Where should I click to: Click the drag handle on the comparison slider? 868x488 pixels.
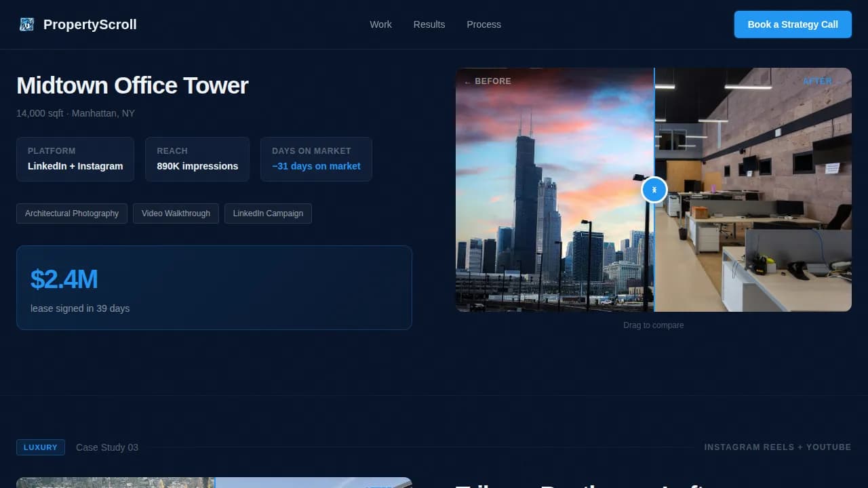coord(654,190)
